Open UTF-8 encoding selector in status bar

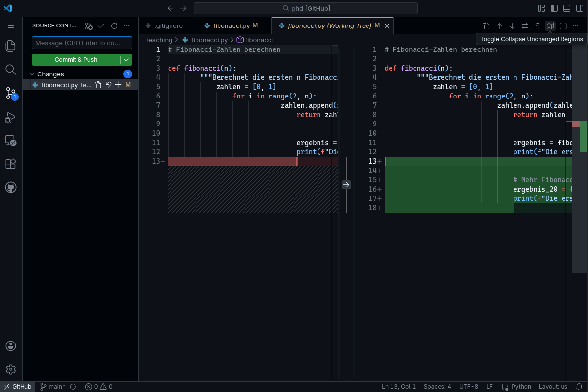[x=469, y=387]
